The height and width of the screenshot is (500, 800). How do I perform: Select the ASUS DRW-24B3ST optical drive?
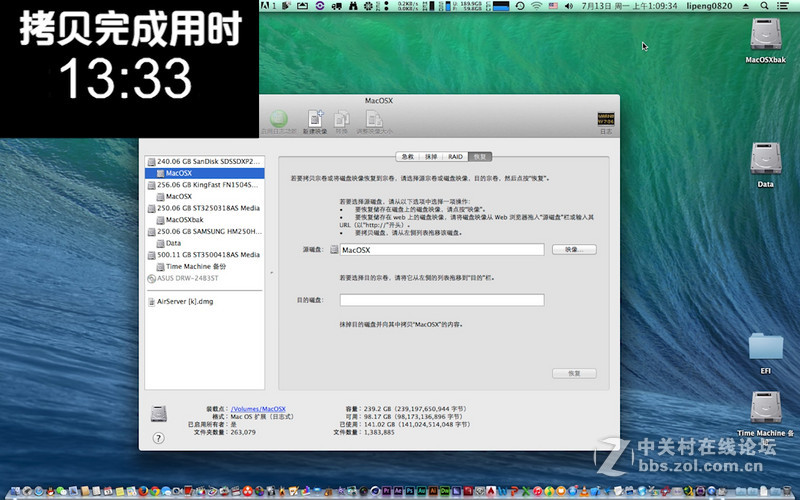coord(205,279)
